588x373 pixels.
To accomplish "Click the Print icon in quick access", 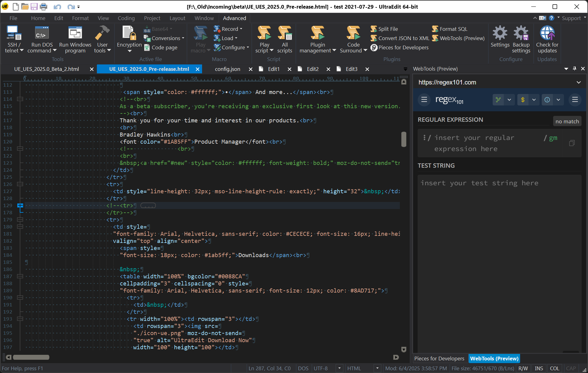I will coord(43,6).
